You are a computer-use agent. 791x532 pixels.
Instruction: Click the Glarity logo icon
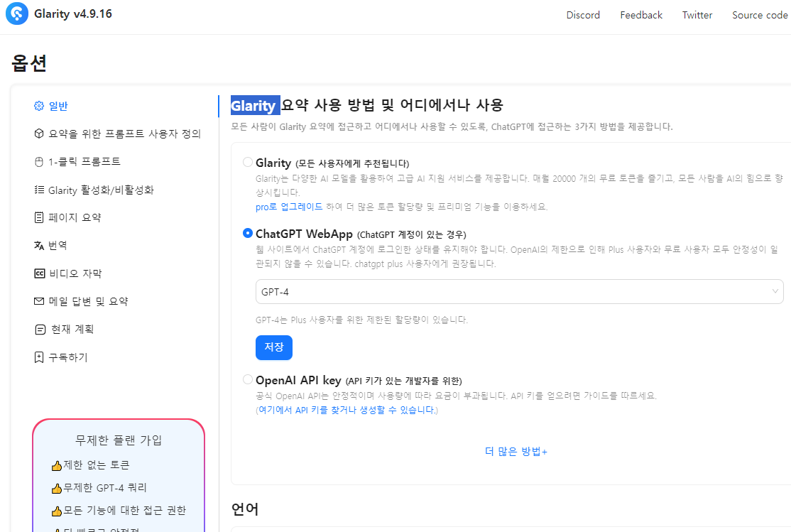(16, 13)
